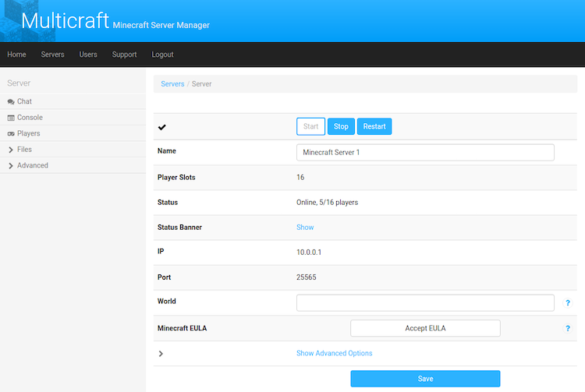This screenshot has height=392, width=585.
Task: Select the Players gamepad icon
Action: coord(11,134)
